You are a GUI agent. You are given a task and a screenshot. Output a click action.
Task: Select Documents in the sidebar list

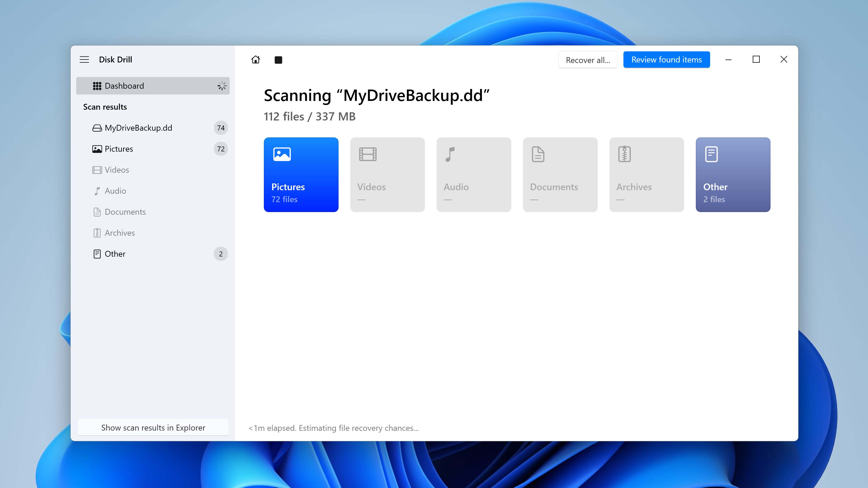[125, 212]
